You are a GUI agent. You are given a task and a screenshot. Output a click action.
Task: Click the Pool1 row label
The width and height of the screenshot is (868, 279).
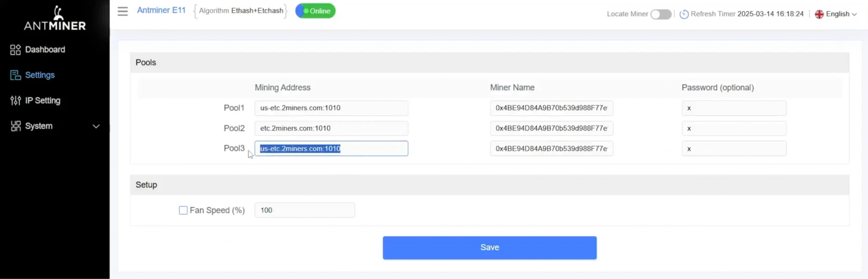point(234,108)
